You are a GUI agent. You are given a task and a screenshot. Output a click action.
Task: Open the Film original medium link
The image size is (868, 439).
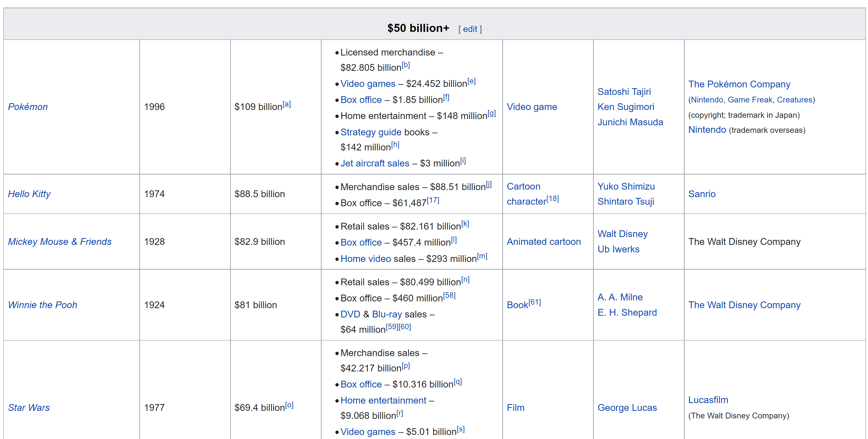pos(516,408)
